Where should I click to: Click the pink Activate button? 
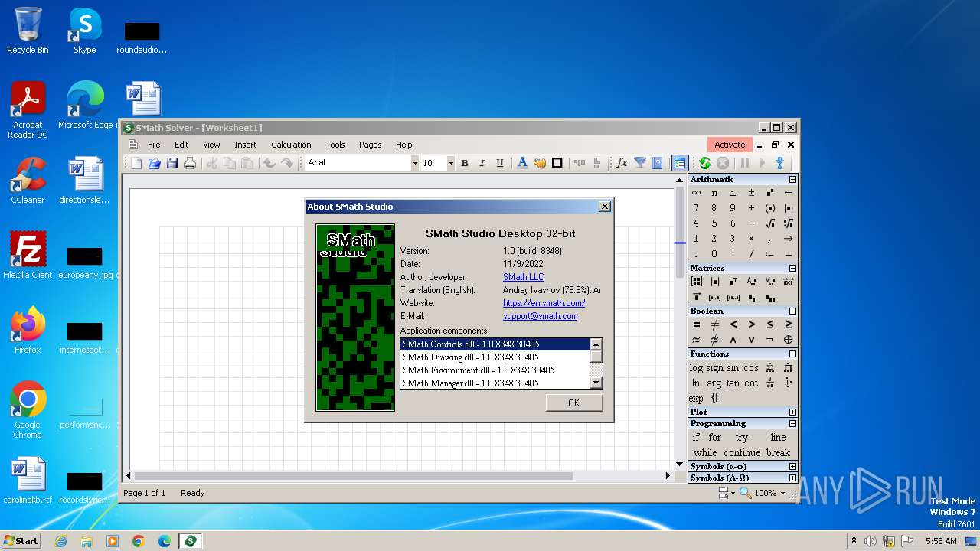(x=730, y=145)
